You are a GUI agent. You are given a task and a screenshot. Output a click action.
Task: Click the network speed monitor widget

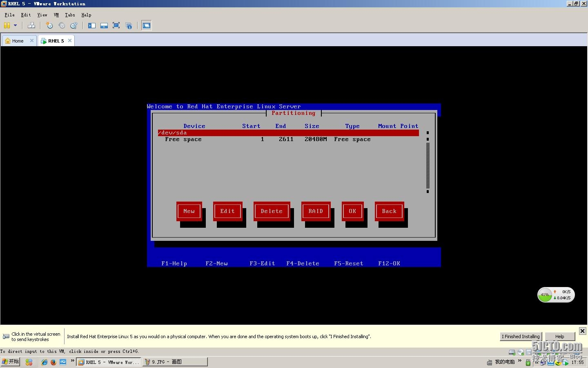(x=556, y=295)
